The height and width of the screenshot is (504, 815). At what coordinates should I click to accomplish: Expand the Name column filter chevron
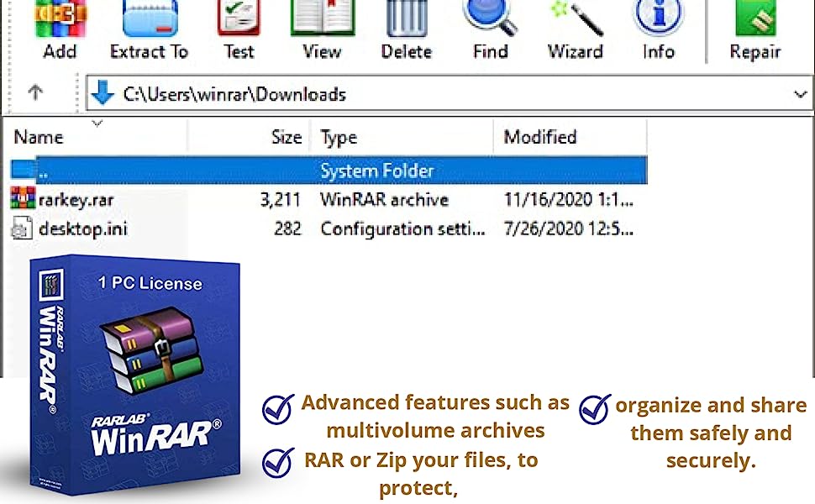[x=97, y=123]
